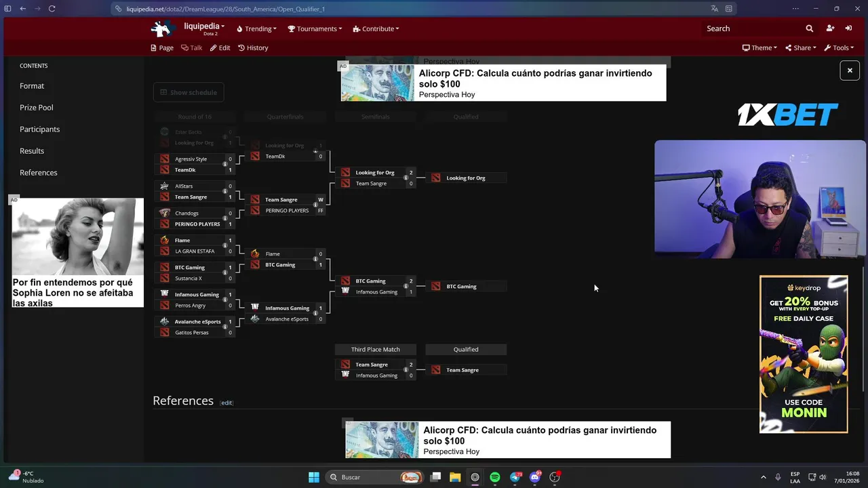Viewport: 868px width, 488px height.
Task: Open the Trending dropdown menu
Action: (x=256, y=28)
